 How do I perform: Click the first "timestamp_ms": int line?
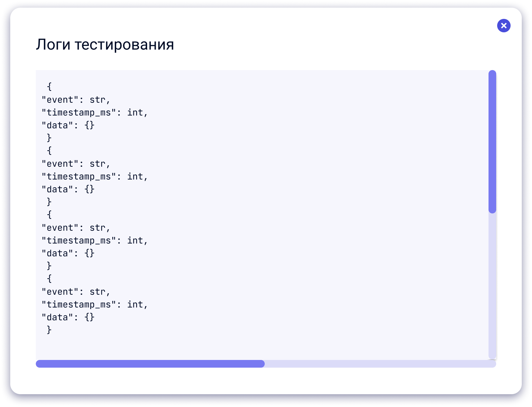(x=95, y=113)
